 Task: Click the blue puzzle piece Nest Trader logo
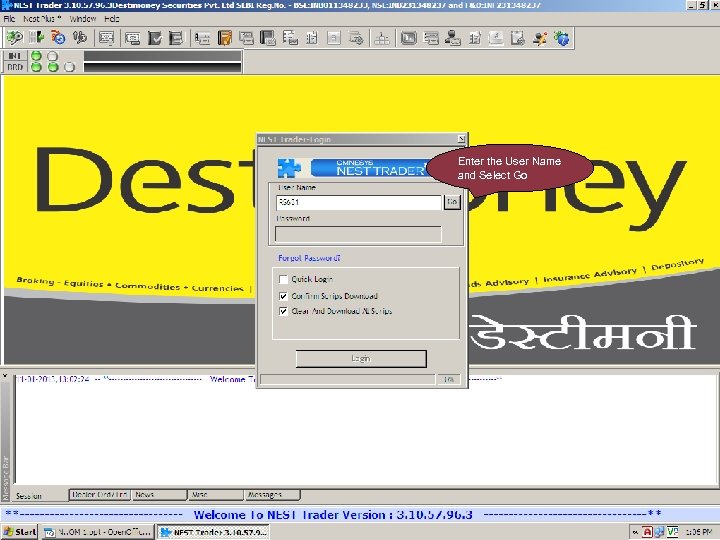click(x=289, y=168)
